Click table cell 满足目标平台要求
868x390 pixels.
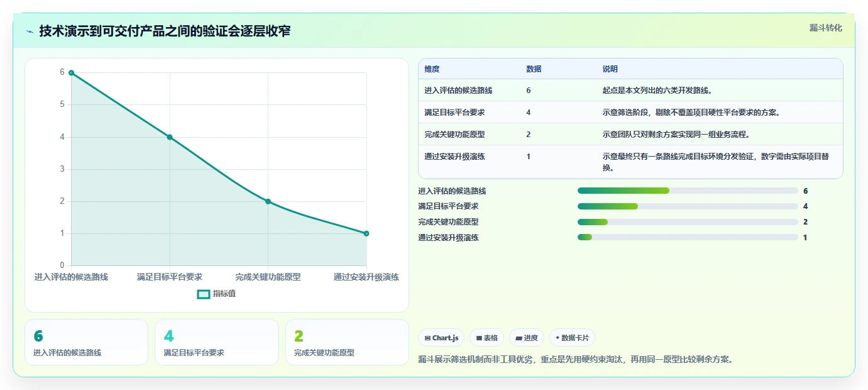pyautogui.click(x=454, y=113)
